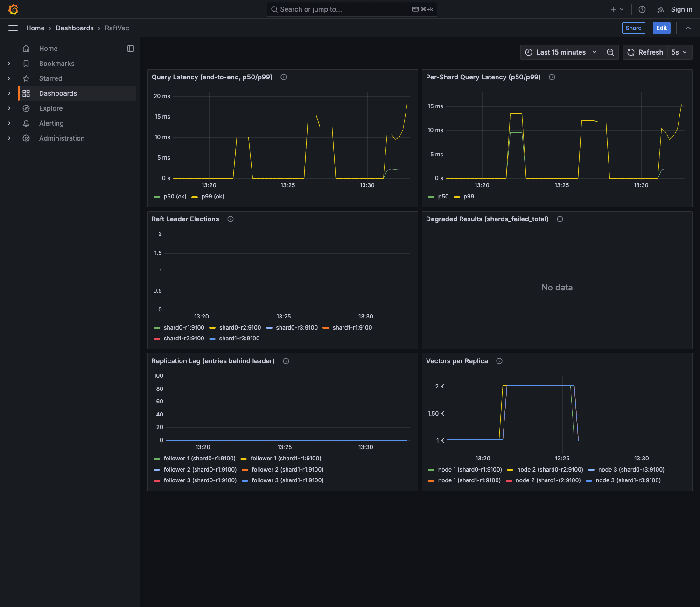This screenshot has width=700, height=607.
Task: Click shard1-r1:9100 orange legend swatch
Action: [326, 328]
